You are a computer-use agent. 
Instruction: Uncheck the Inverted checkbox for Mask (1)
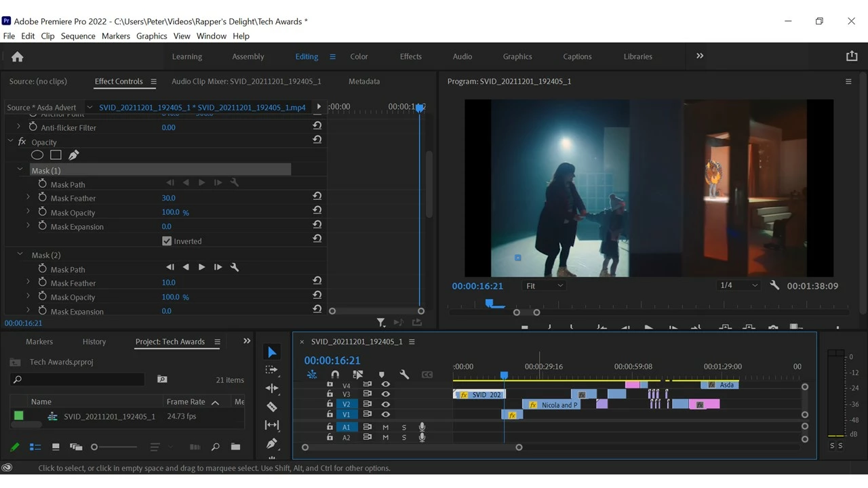pyautogui.click(x=167, y=241)
